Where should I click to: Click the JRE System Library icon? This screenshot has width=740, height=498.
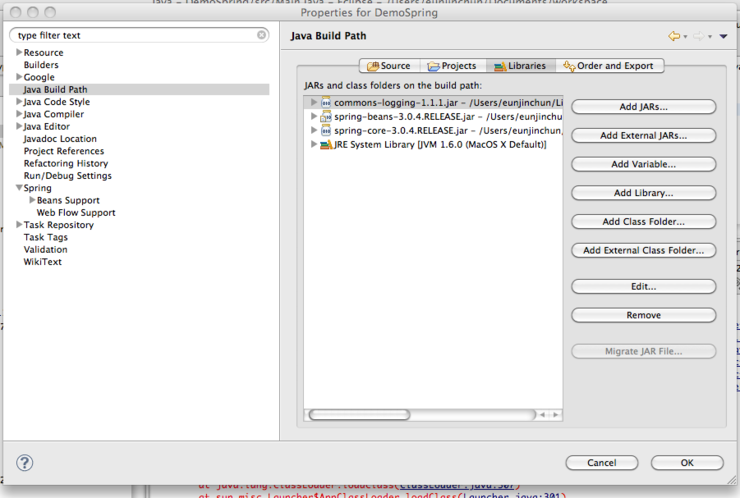pos(326,145)
